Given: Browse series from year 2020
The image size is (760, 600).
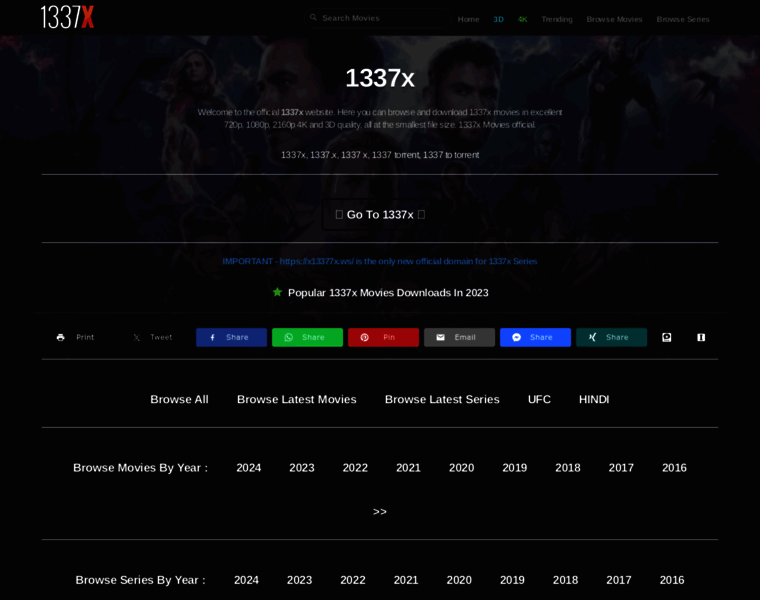Looking at the screenshot, I should coord(459,580).
